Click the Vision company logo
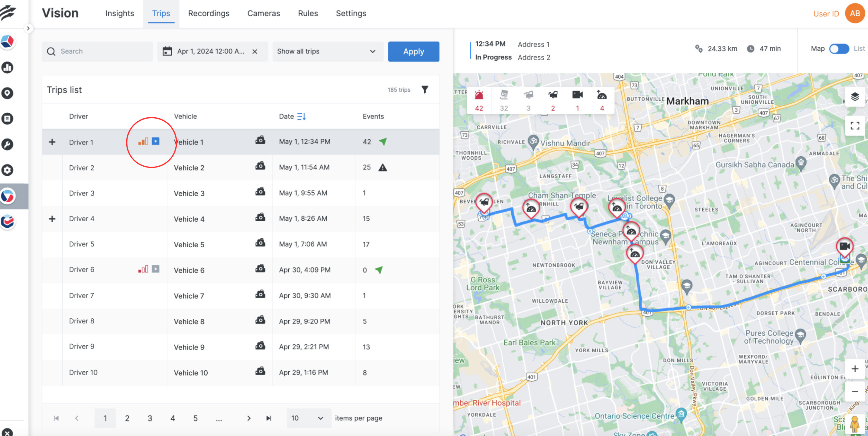 pyautogui.click(x=8, y=13)
